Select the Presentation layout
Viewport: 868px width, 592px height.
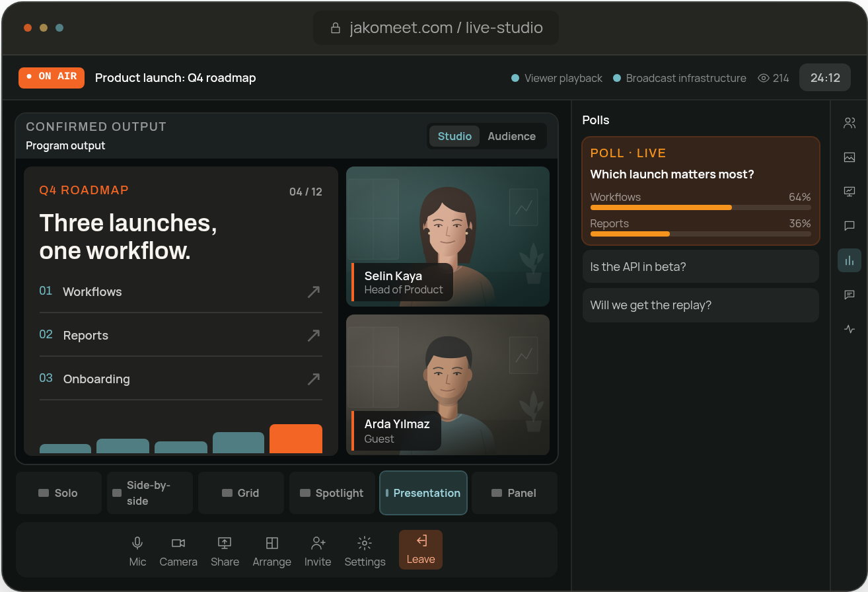click(423, 493)
